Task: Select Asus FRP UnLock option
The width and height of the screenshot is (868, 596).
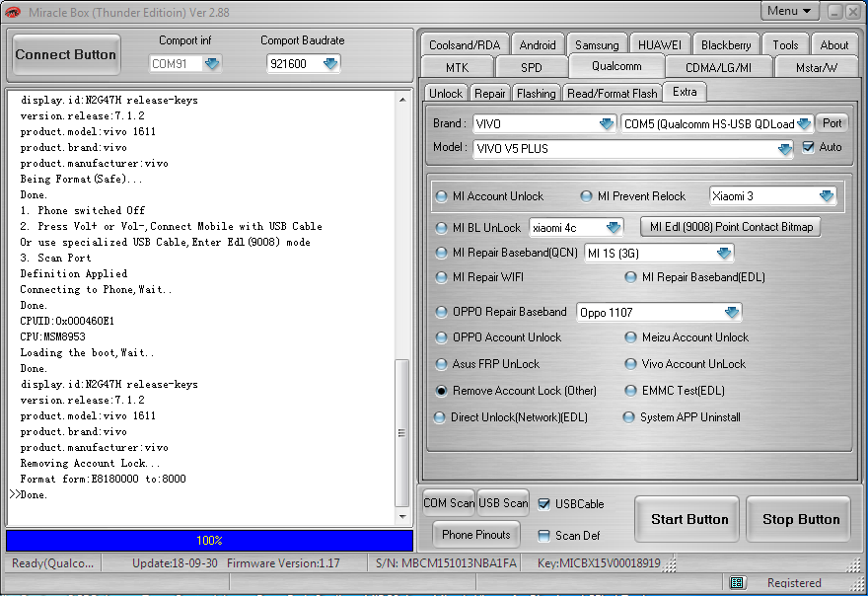Action: click(441, 364)
